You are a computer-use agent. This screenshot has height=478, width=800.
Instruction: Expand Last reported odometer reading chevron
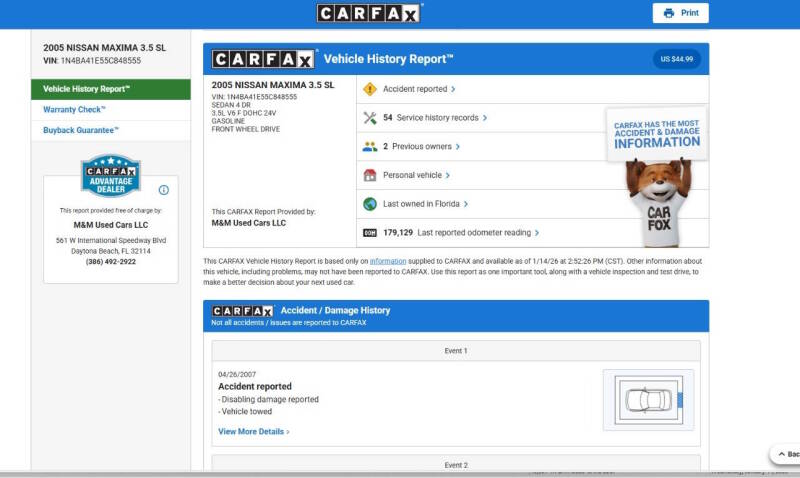[537, 233]
